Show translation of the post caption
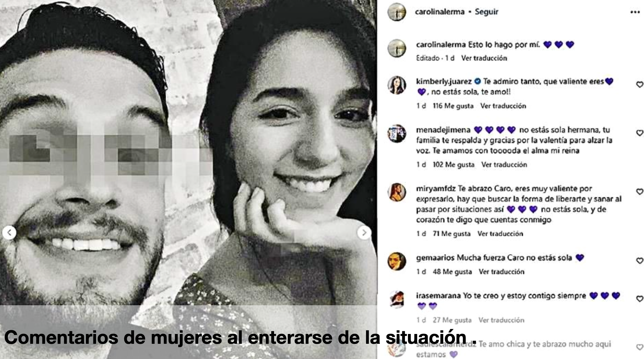 [x=484, y=58]
